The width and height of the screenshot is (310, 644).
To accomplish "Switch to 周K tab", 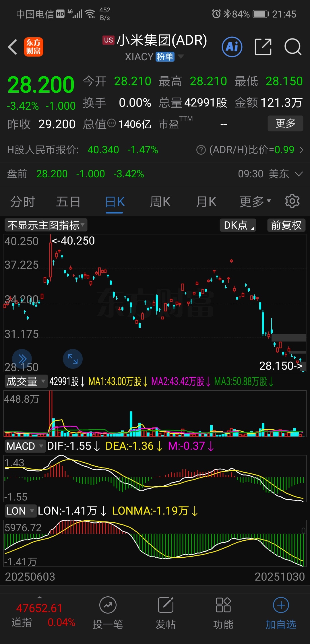I will coord(160,202).
